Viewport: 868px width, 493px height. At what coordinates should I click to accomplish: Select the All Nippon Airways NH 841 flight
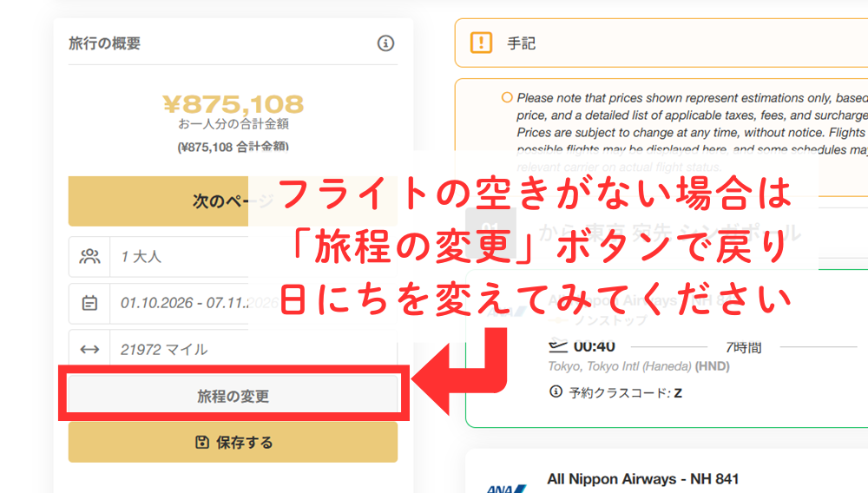pos(642,478)
